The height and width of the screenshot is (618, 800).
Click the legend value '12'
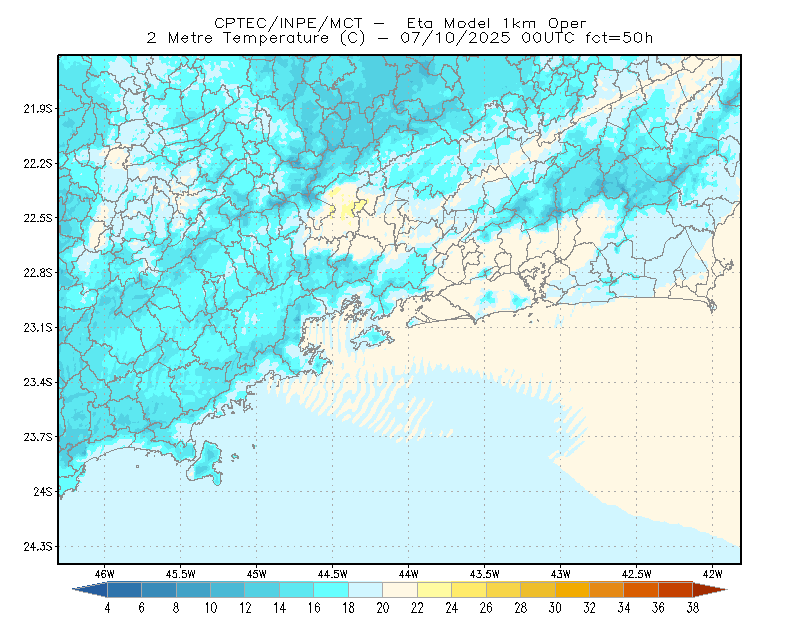245,608
